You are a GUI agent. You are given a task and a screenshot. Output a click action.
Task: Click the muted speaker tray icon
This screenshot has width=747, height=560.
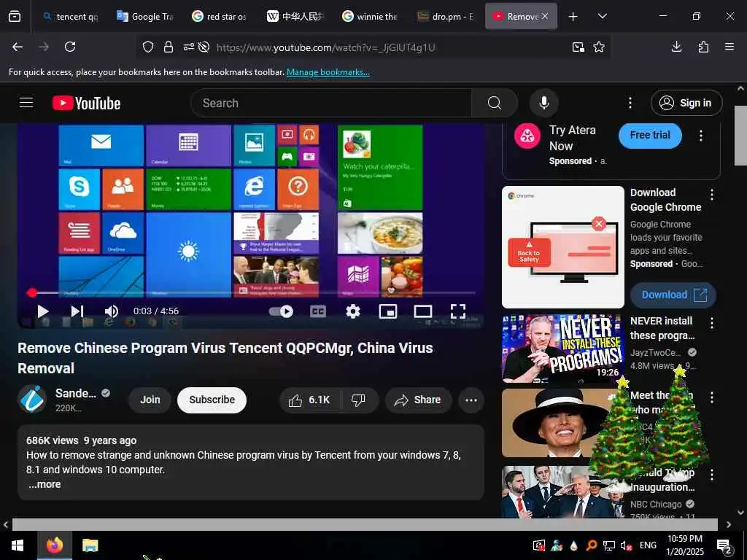click(626, 545)
